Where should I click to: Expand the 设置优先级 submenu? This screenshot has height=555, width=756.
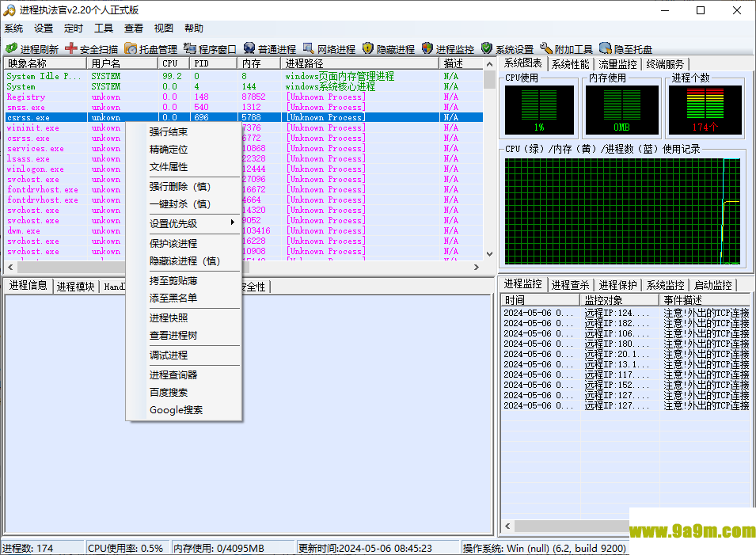(184, 224)
